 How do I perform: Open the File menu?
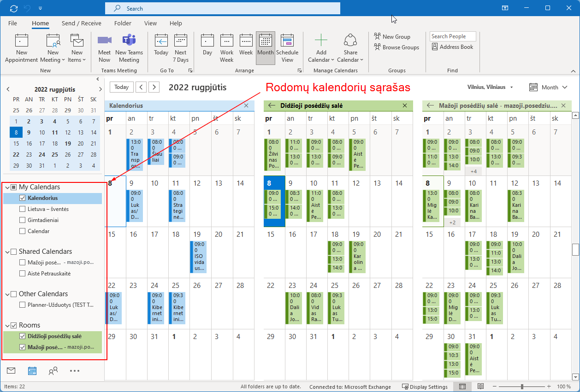(12, 23)
